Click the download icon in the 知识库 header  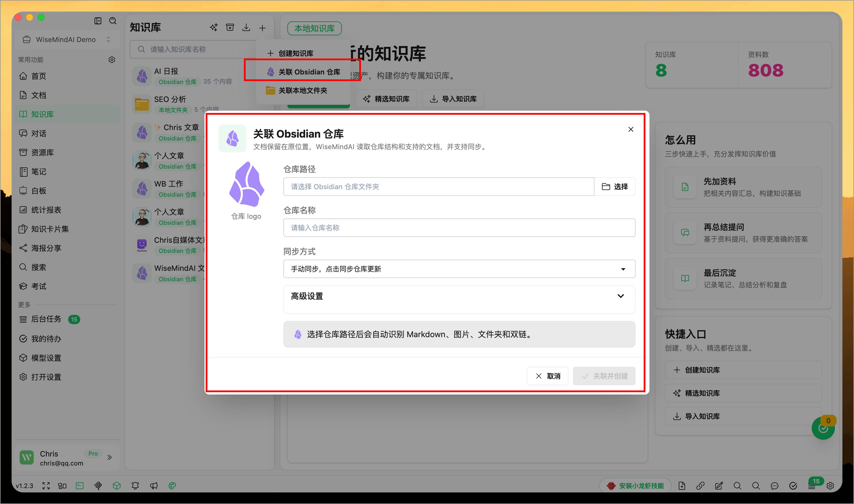(246, 28)
